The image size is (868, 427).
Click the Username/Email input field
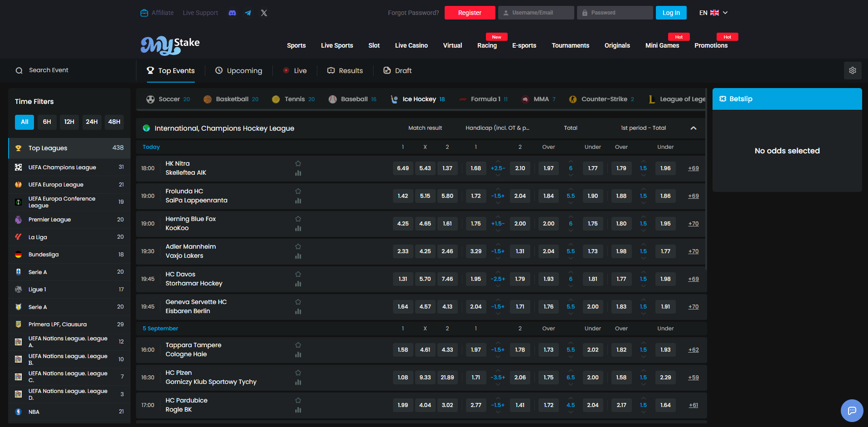pyautogui.click(x=536, y=13)
